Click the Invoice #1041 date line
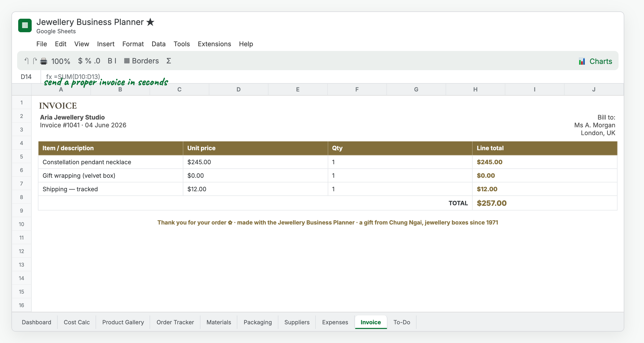The image size is (644, 343). point(83,125)
